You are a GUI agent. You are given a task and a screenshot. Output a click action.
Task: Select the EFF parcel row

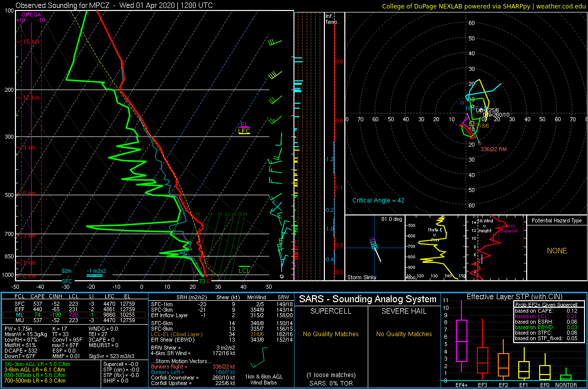74,309
